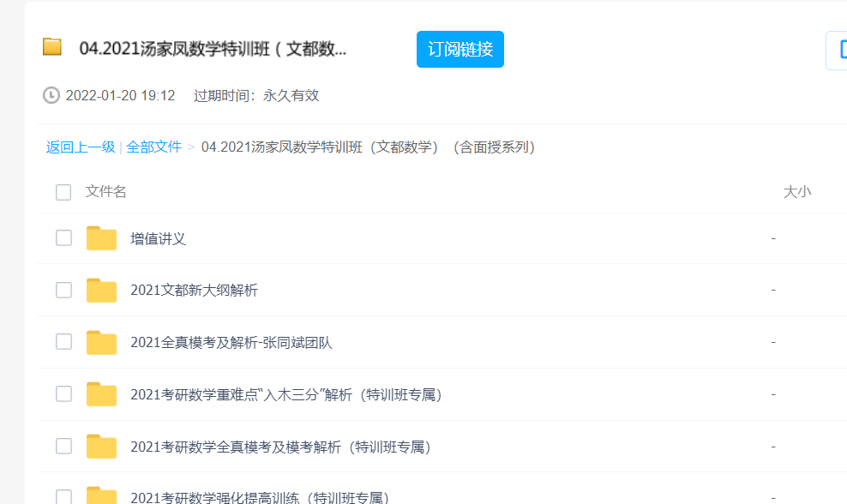This screenshot has width=847, height=504.
Task: Click the file name 2021文都新大纲解析
Action: click(x=195, y=290)
